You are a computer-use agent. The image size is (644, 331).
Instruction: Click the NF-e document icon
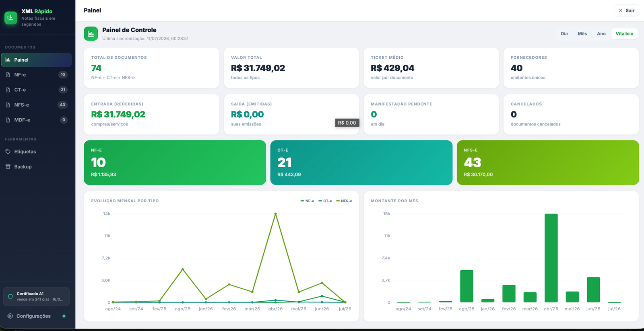[8, 75]
